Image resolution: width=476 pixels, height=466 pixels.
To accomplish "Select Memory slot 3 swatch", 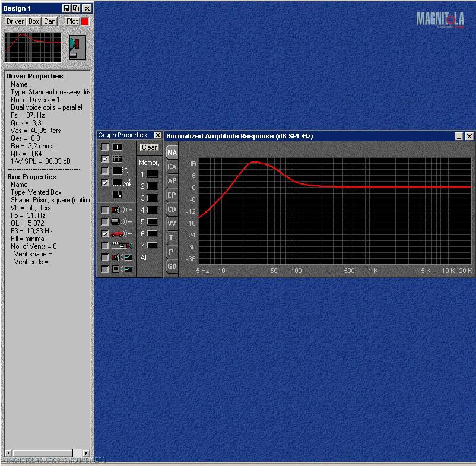I will (153, 198).
